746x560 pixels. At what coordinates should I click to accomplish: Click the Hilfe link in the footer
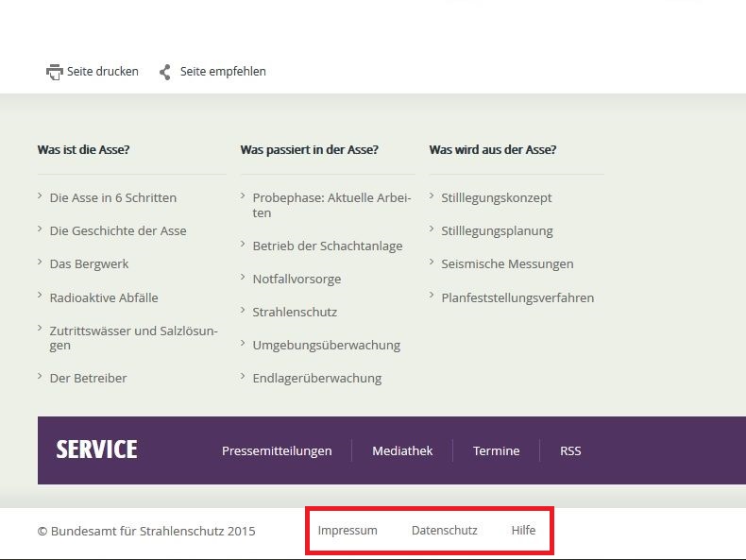(x=523, y=530)
